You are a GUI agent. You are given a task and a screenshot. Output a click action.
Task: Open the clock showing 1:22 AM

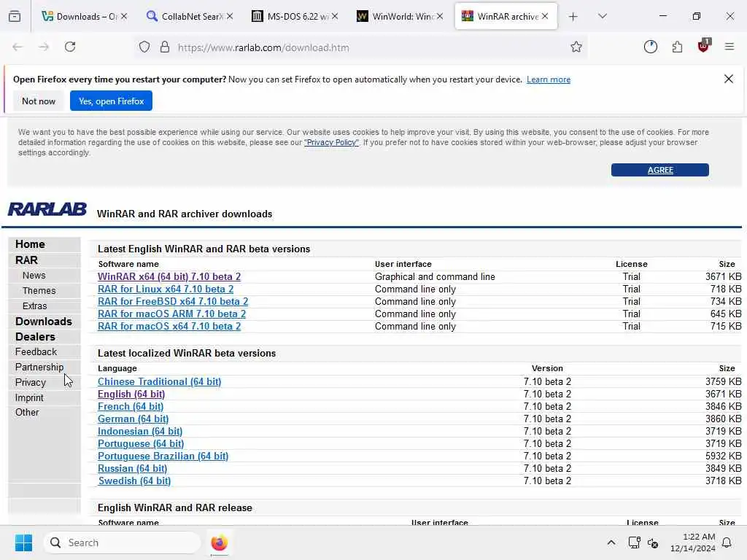(x=692, y=542)
